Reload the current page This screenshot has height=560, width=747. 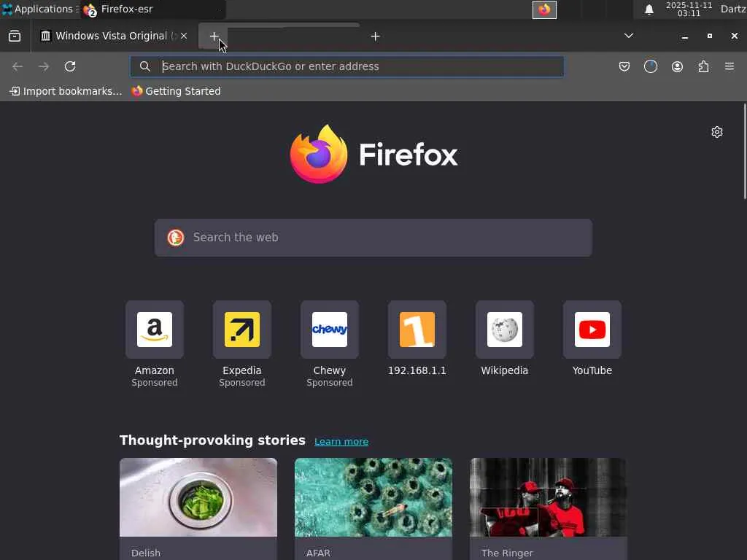(x=70, y=66)
